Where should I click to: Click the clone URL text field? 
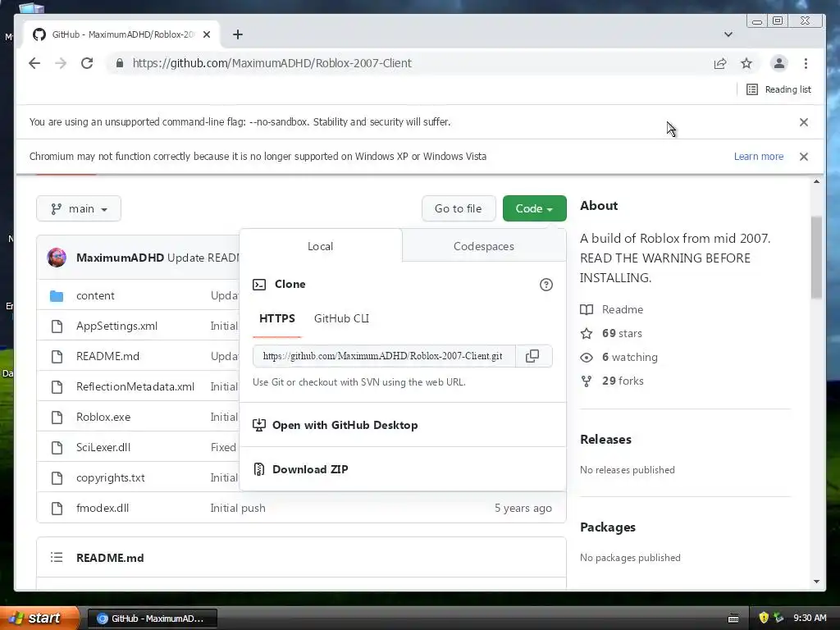pyautogui.click(x=384, y=356)
